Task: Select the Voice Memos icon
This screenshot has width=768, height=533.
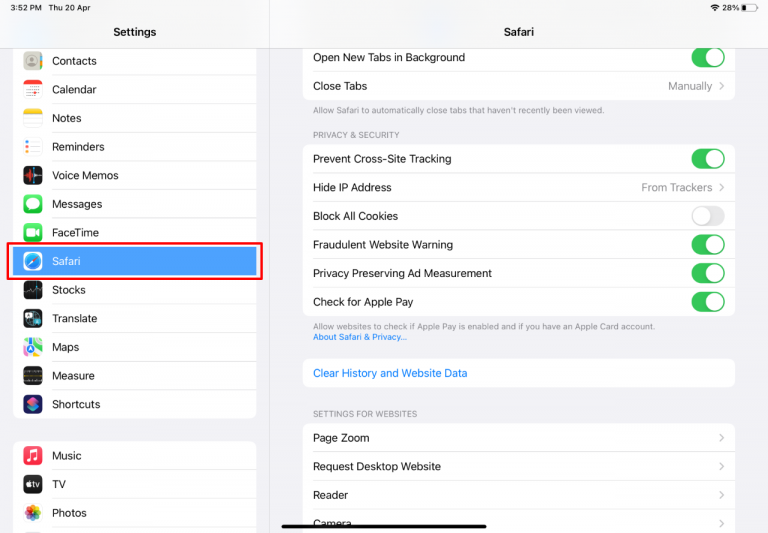Action: [x=33, y=176]
